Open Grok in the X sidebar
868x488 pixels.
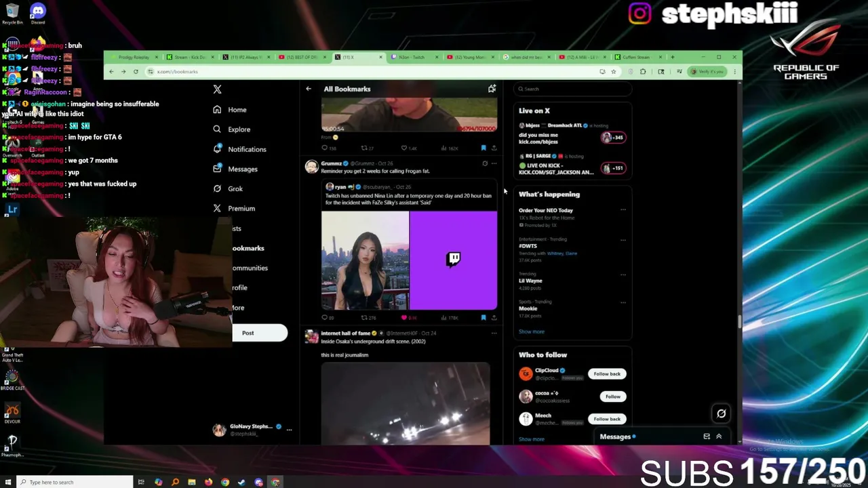(x=227, y=188)
